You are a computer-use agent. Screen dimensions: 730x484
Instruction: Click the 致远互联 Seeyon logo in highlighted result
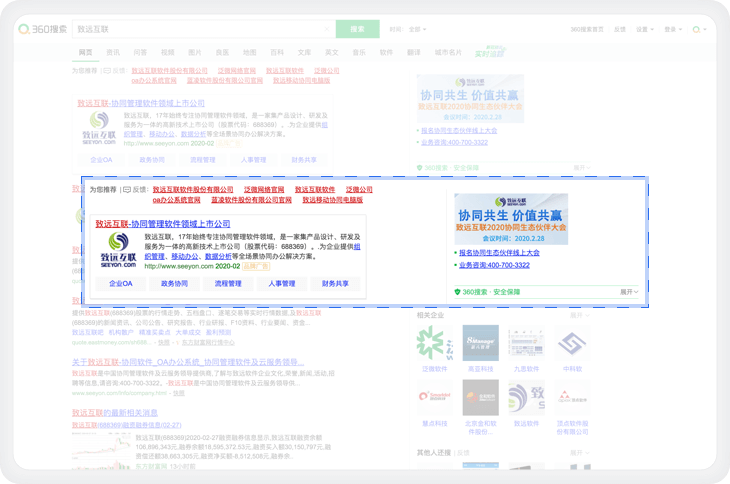(x=117, y=248)
